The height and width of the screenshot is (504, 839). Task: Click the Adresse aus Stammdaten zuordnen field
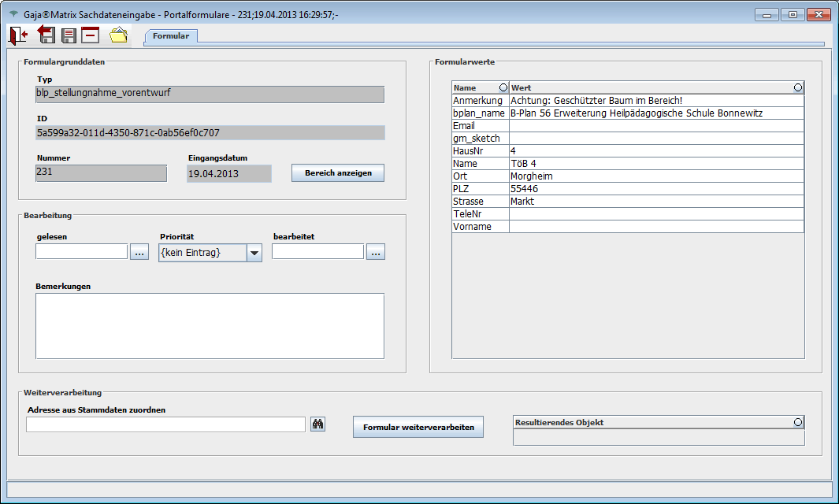[x=165, y=424]
